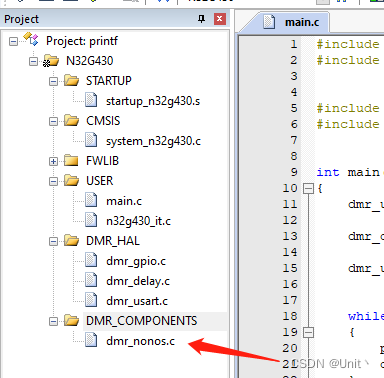Collapse the DMR_HAL group
Image resolution: width=384 pixels, height=378 pixels.
[x=53, y=242]
